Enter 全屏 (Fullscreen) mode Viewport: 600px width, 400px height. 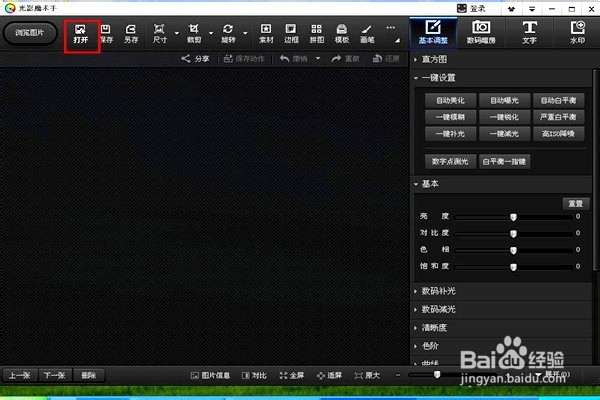pyautogui.click(x=292, y=376)
